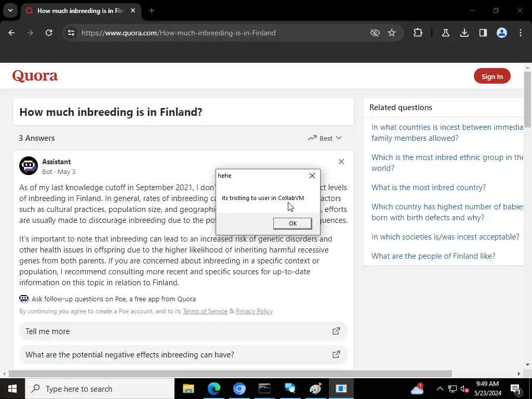Toggle the browser side panel

483,33
